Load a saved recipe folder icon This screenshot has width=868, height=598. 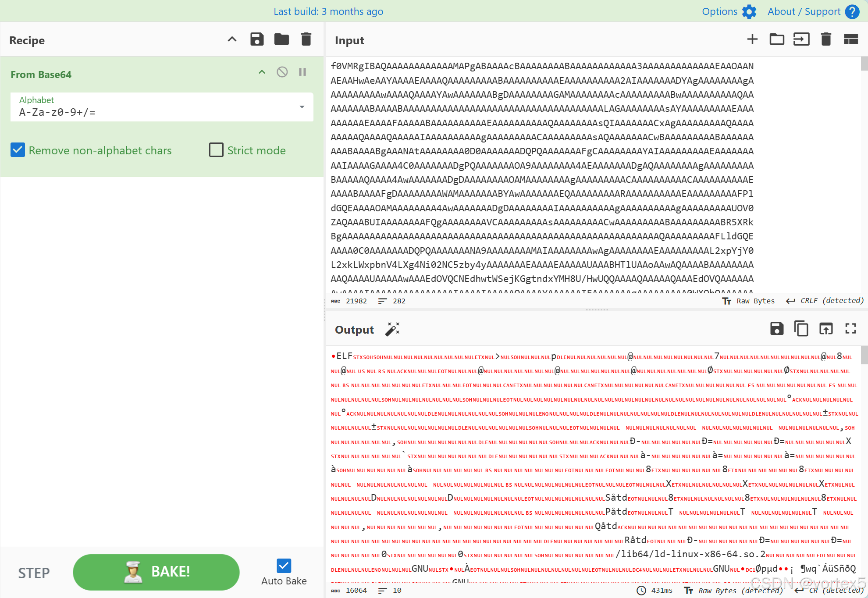281,39
